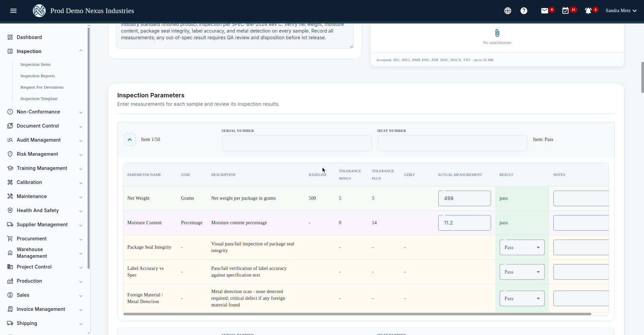Click the Document Control sidebar icon
Image resolution: width=644 pixels, height=335 pixels.
10,126
